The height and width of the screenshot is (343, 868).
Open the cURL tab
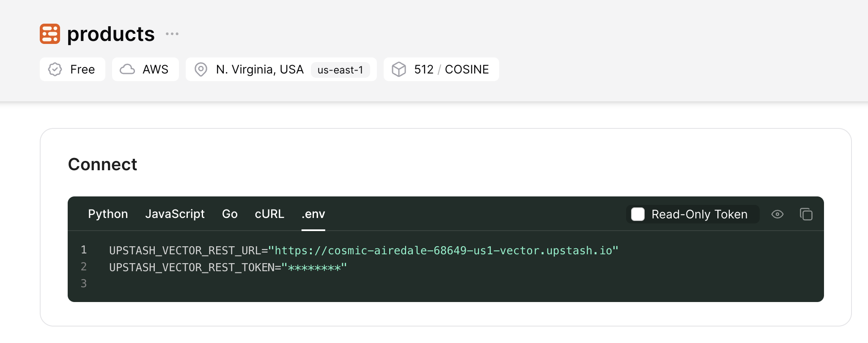[x=269, y=214]
